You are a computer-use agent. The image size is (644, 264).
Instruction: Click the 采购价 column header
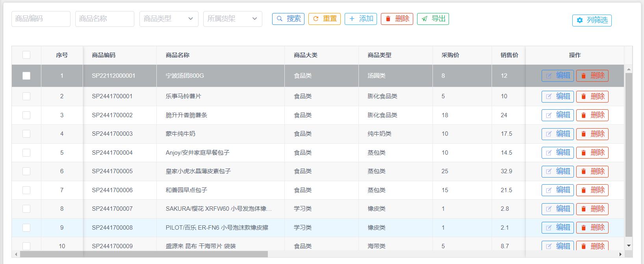point(450,55)
